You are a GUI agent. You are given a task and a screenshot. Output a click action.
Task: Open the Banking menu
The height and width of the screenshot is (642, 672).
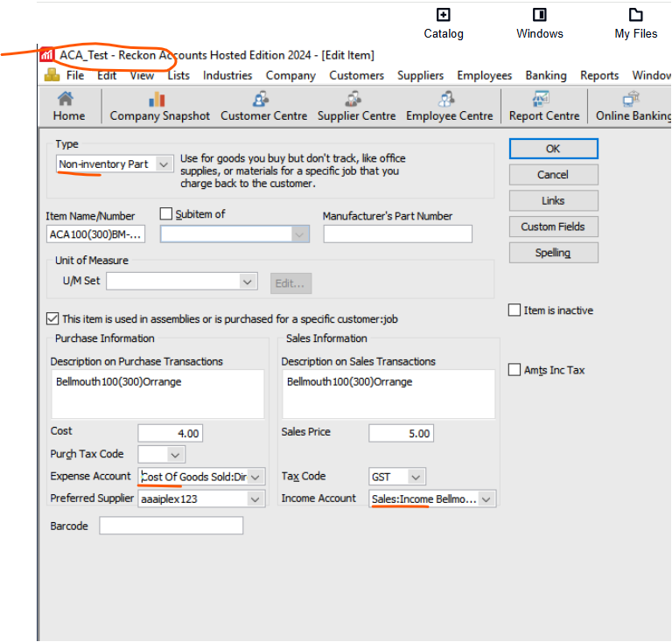[x=546, y=75]
